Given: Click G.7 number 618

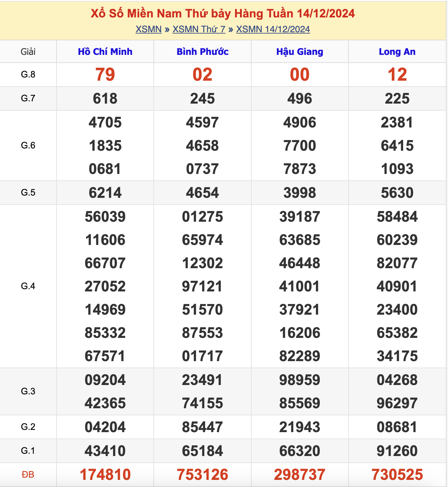Looking at the screenshot, I should (105, 98).
